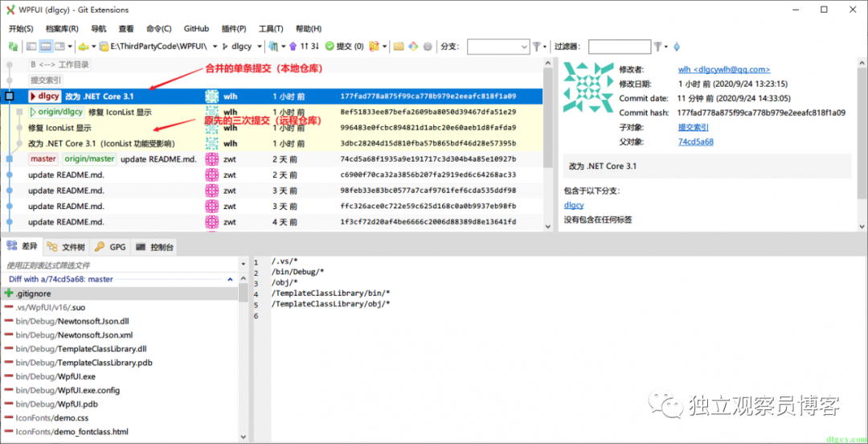The image size is (868, 444).
Task: Click the 提交 (0) commit button
Action: [344, 47]
